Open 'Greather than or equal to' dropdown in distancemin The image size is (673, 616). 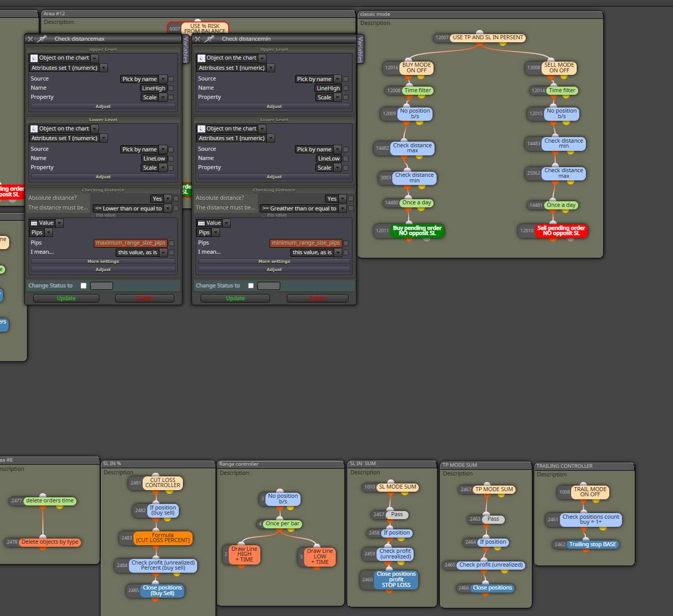[x=342, y=208]
